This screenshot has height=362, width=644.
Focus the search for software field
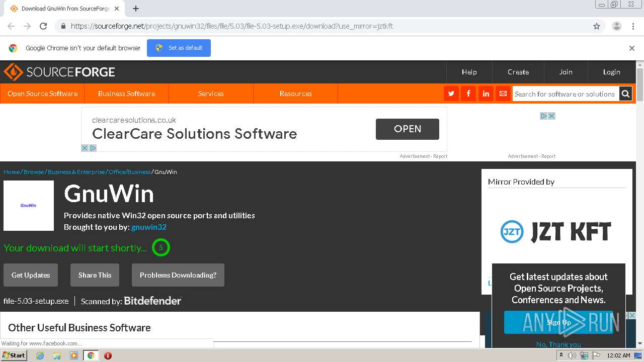566,94
